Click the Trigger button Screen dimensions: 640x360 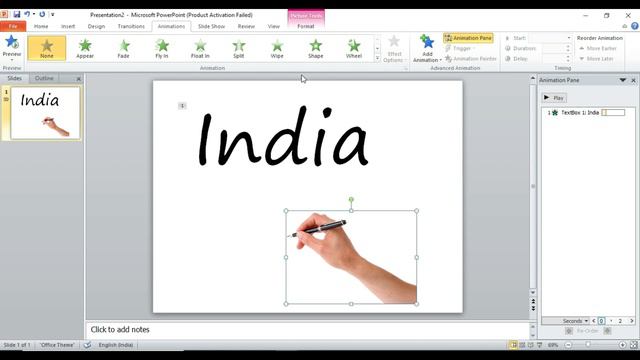[x=460, y=49]
